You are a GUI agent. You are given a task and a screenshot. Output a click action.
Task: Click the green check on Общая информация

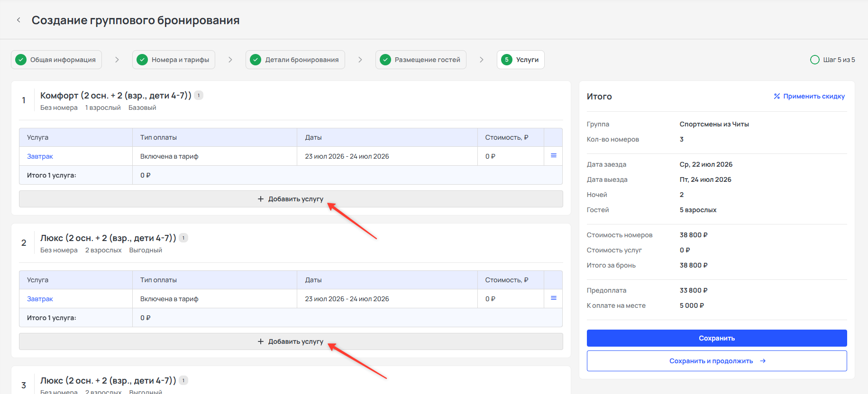coord(21,60)
